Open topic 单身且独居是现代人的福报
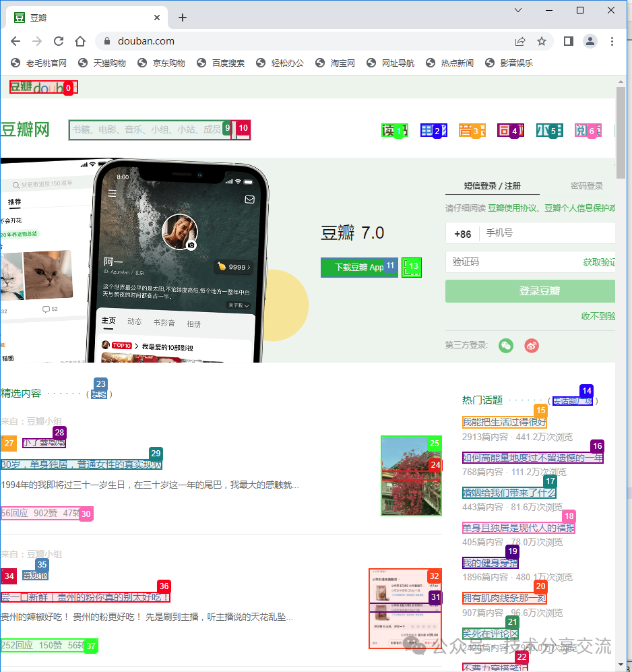This screenshot has width=632, height=672. pos(518,528)
